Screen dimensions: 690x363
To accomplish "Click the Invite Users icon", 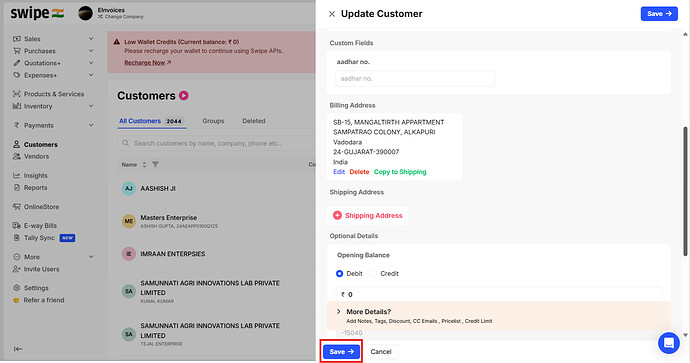I will coord(17,269).
